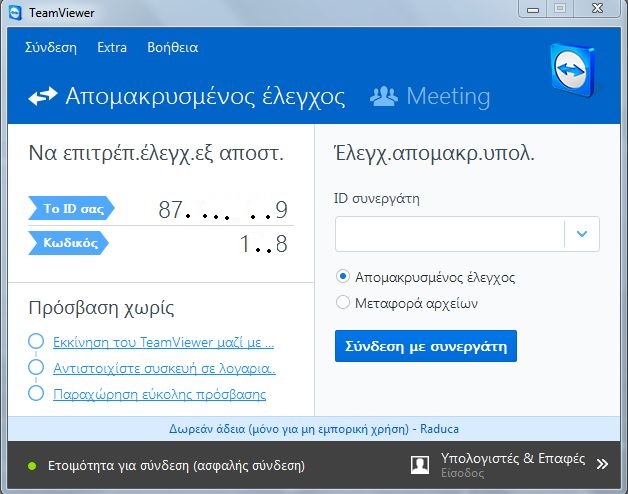
Task: Open the Βοήθεια menu
Action: pyautogui.click(x=173, y=47)
